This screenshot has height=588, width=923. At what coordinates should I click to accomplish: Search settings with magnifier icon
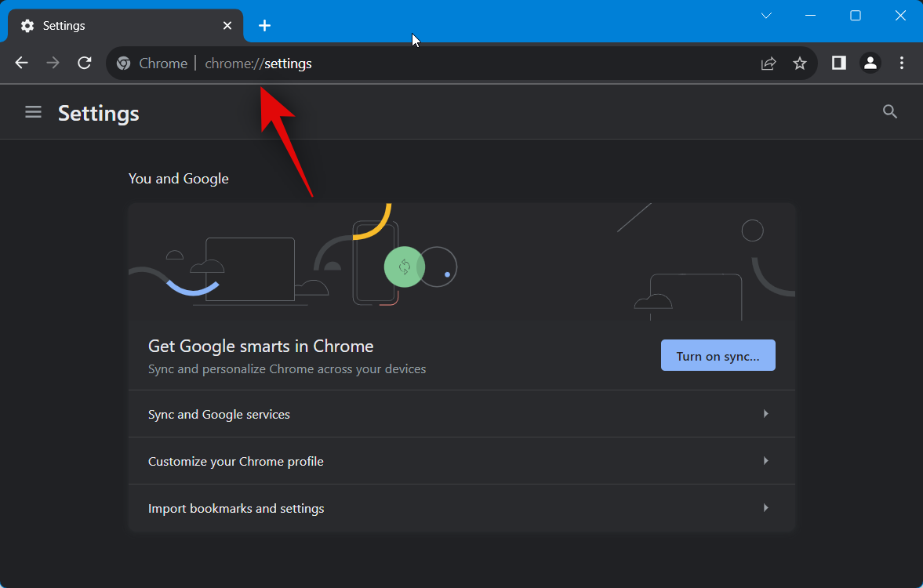click(890, 112)
